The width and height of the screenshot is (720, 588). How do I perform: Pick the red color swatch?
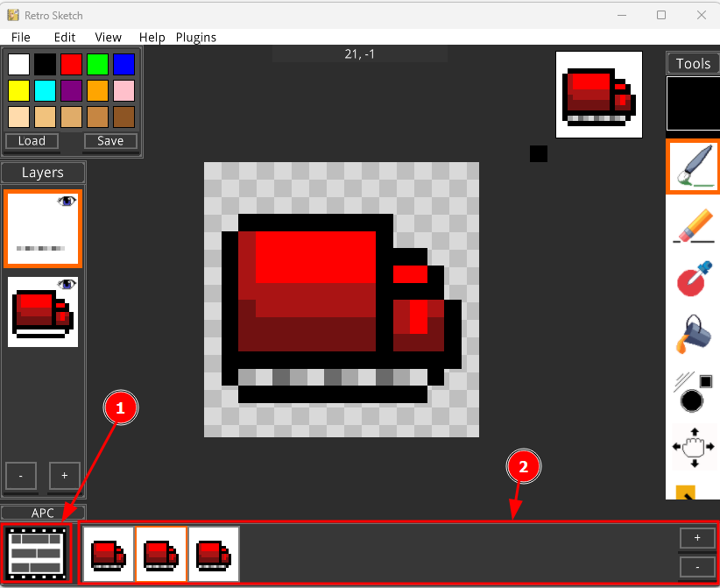tap(71, 64)
